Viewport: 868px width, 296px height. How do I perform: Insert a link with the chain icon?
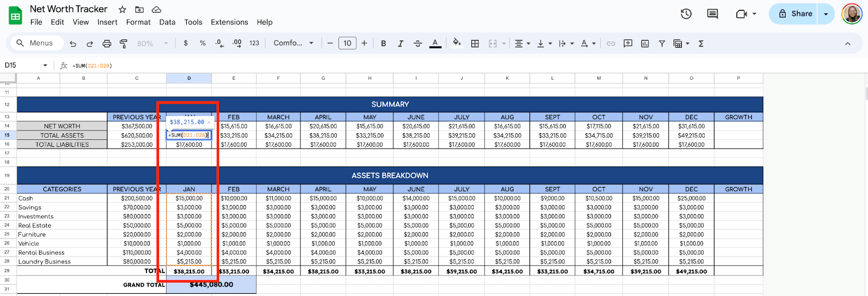pos(611,43)
